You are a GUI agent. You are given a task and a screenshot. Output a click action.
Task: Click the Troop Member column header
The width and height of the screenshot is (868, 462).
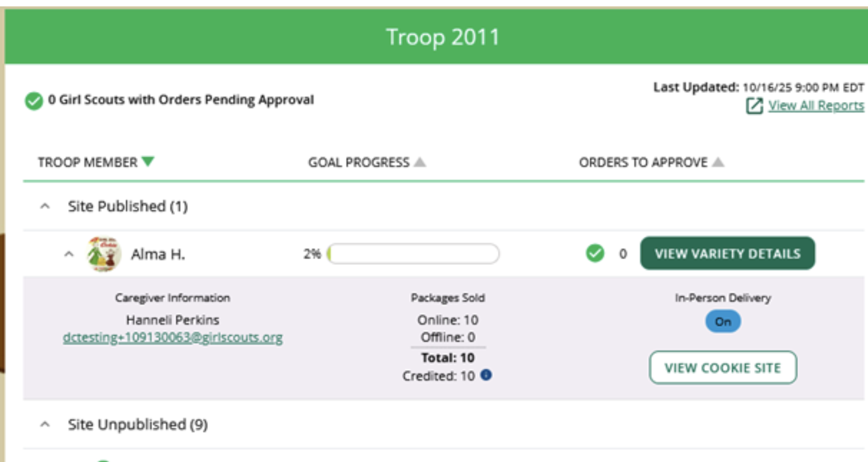tap(88, 162)
